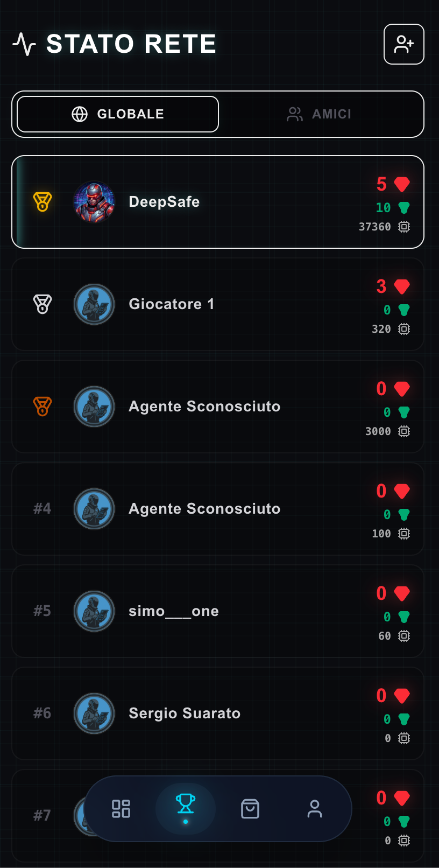The image size is (439, 868).
Task: Click simo___one's avatar image
Action: pyautogui.click(x=94, y=611)
